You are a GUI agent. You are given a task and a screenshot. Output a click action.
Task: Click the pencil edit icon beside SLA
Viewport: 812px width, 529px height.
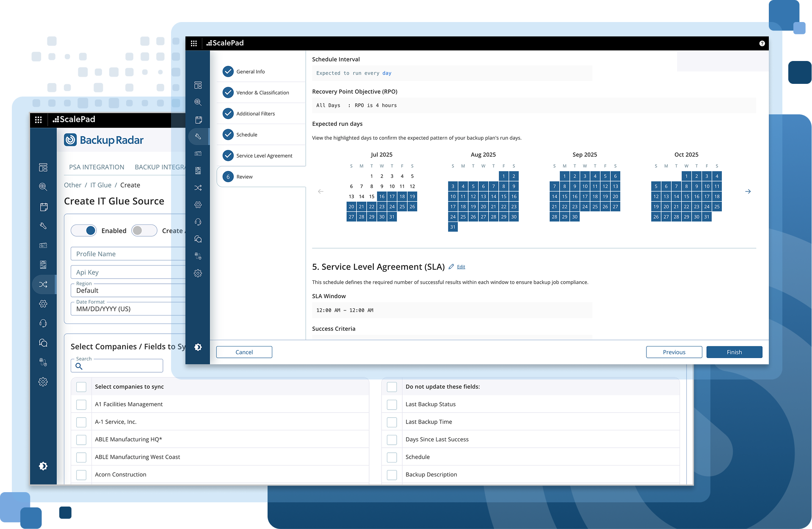451,267
